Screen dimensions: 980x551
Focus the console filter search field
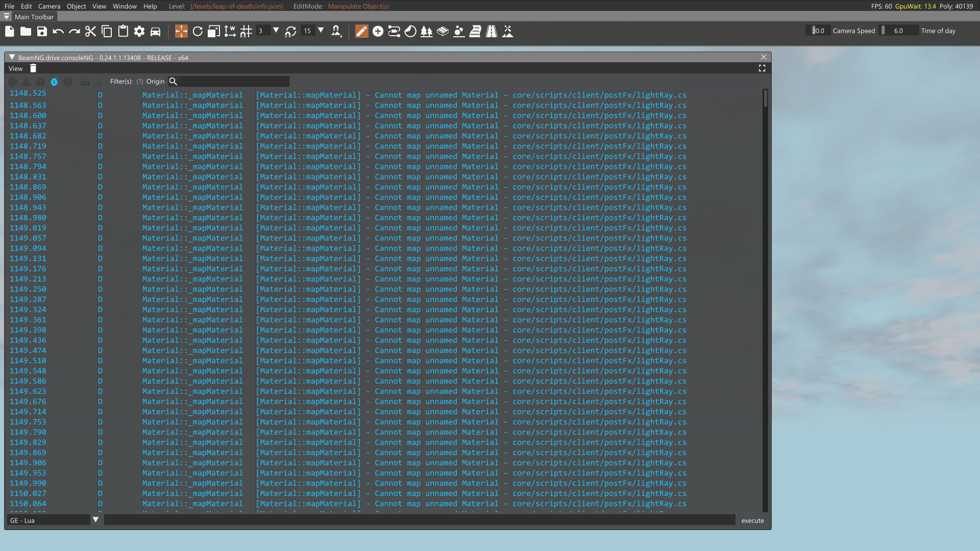pyautogui.click(x=234, y=82)
